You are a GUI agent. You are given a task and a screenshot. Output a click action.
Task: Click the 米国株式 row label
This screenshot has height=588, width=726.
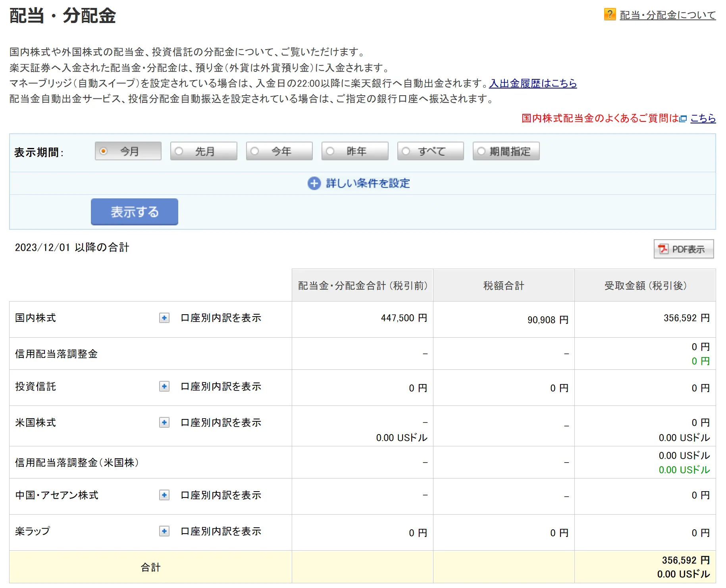point(36,423)
